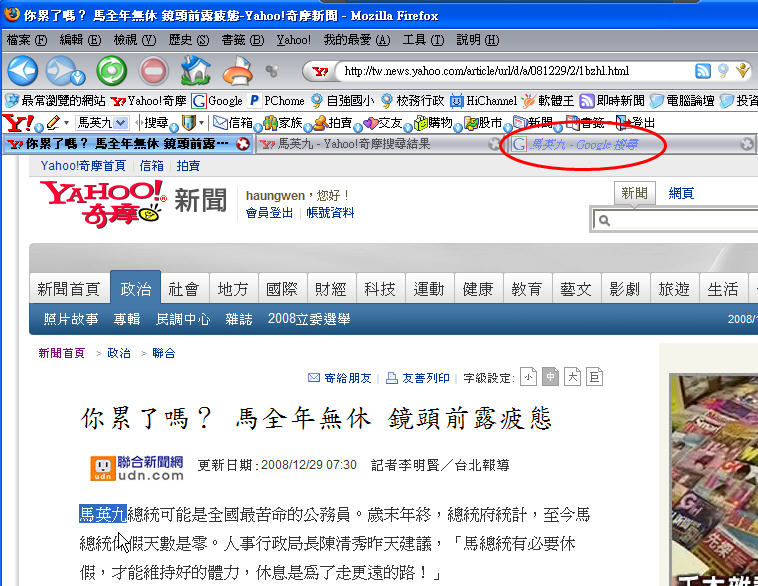
Task: Open the 編輯 menu
Action: (x=80, y=40)
